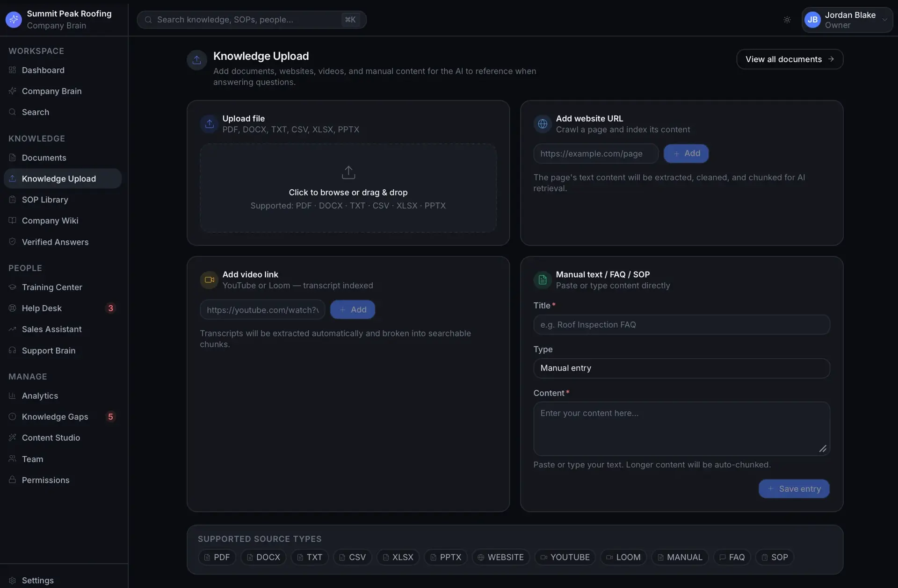
Task: Click the Sales Assistant trend icon
Action: (x=13, y=329)
